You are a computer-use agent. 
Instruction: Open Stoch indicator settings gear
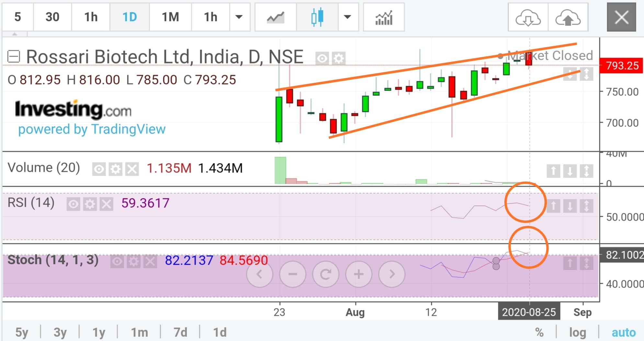point(133,261)
